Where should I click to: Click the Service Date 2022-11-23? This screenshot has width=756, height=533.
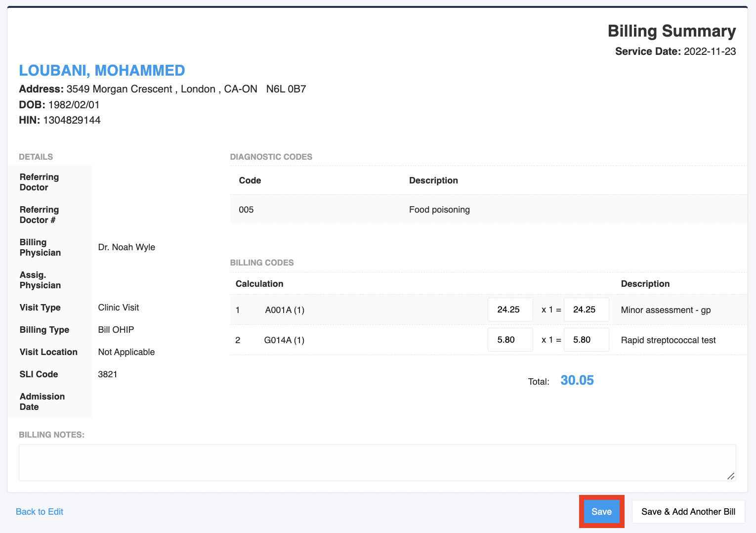coord(710,51)
